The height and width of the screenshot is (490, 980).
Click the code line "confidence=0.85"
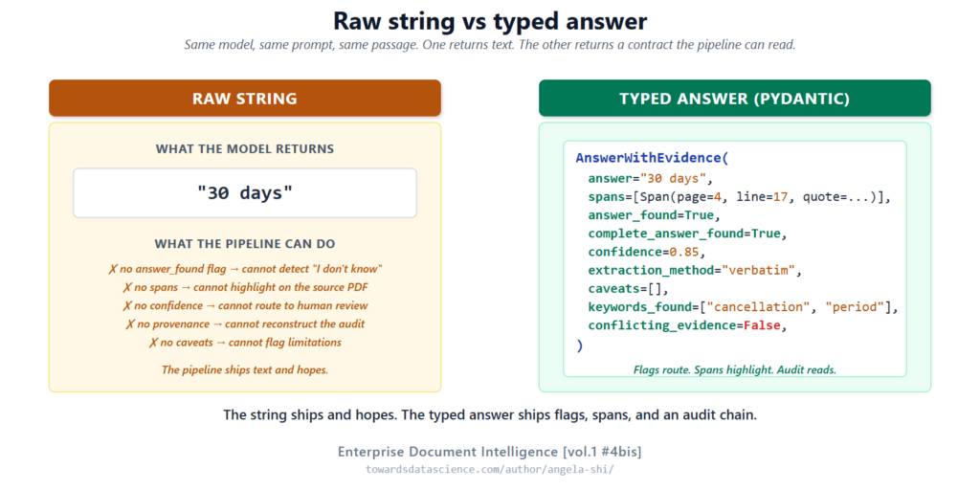(x=648, y=253)
